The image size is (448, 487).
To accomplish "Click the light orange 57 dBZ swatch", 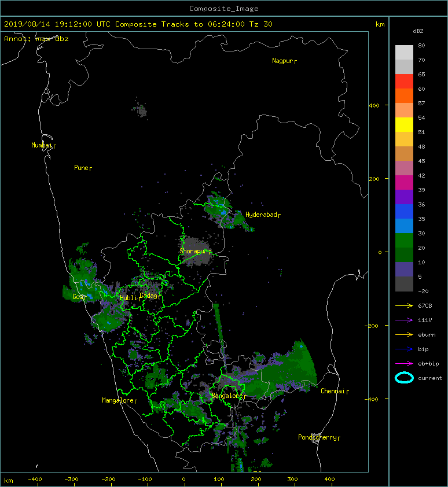I will [x=404, y=110].
